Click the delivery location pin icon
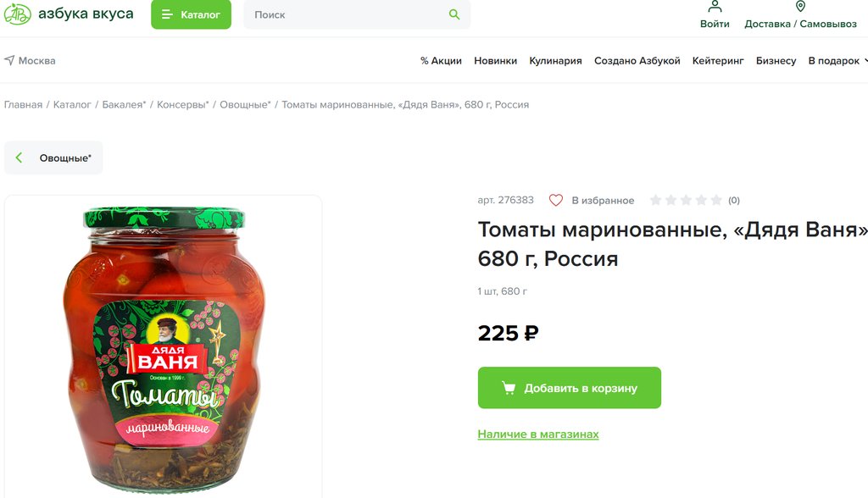This screenshot has width=868, height=498. click(x=800, y=7)
